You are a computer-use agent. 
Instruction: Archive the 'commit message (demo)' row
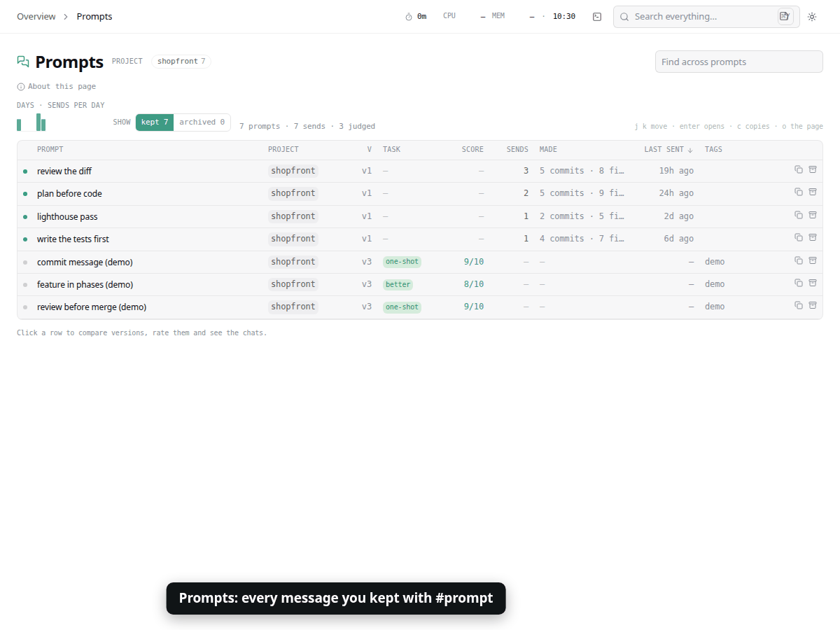pyautogui.click(x=813, y=260)
